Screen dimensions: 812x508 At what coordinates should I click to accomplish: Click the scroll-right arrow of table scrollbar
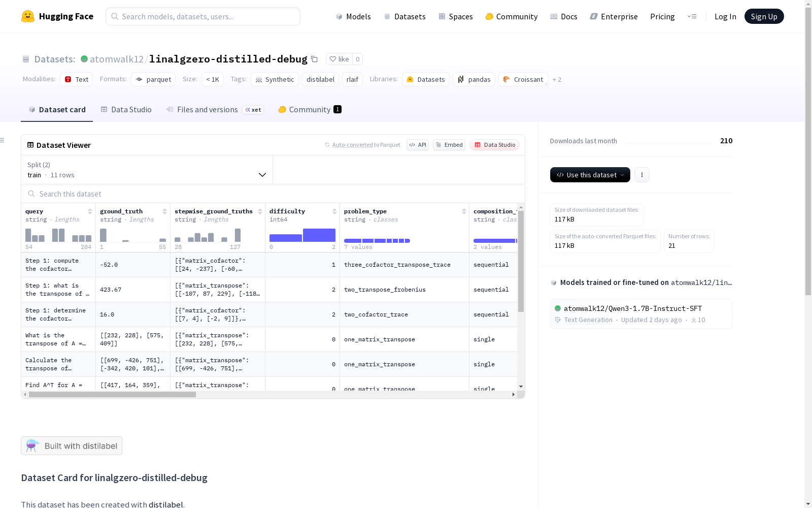tap(513, 394)
